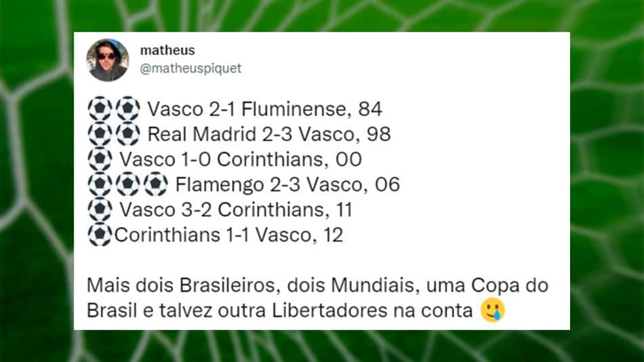This screenshot has height=362, width=644.
Task: Click first soccer ball before Vasco 2-1 Fluminense
Action: [100, 109]
